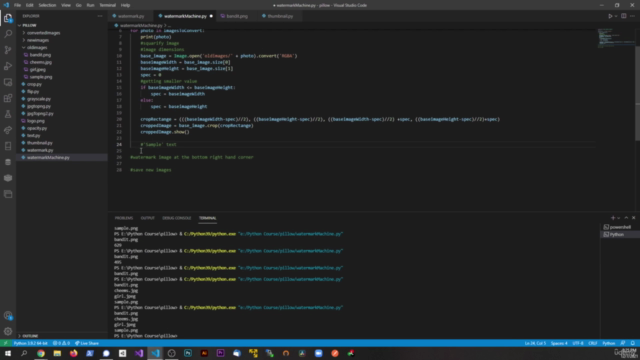This screenshot has width=640, height=360.
Task: Expand the convertedImages folder
Action: click(43, 33)
